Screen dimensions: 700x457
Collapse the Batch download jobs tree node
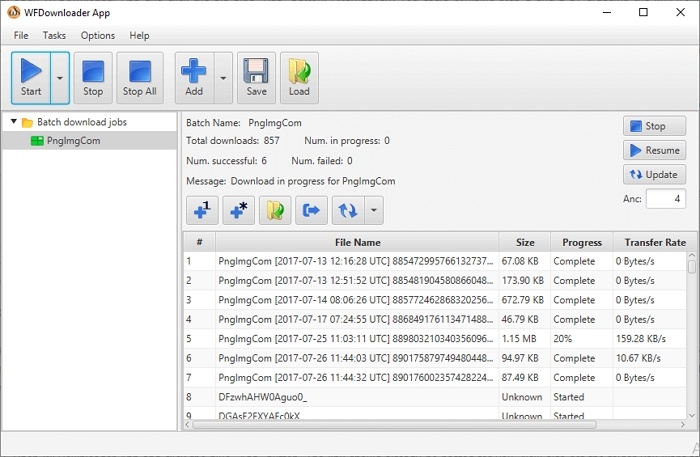(x=14, y=121)
